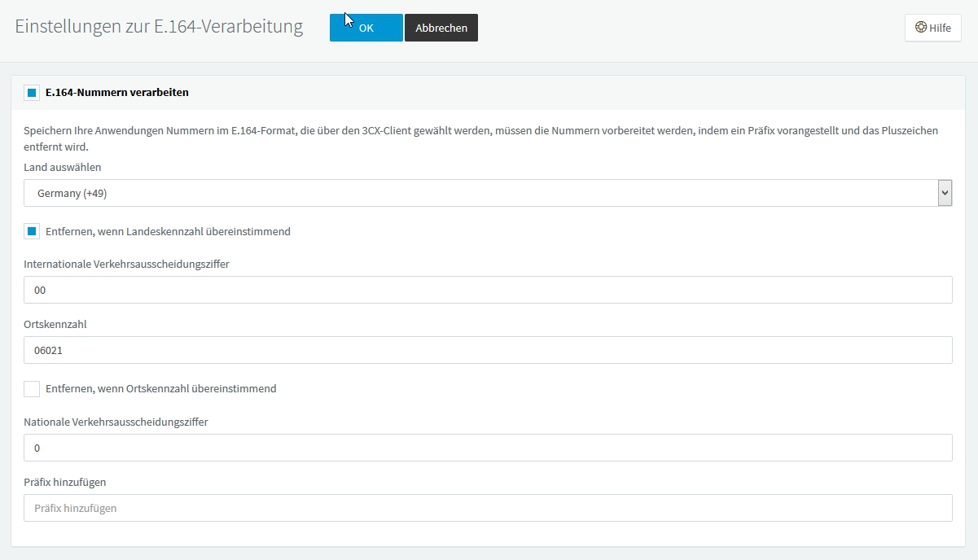Focus the Ortskennzahl field containing 06021
978x560 pixels.
[488, 350]
